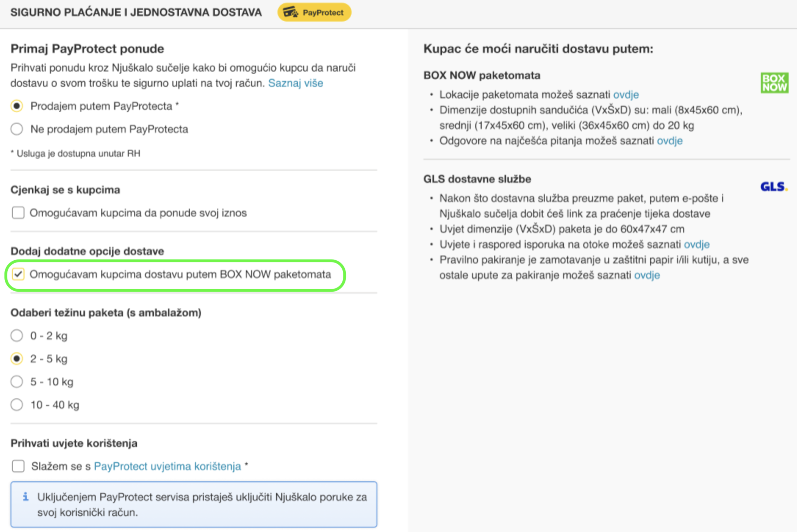Image resolution: width=797 pixels, height=532 pixels.
Task: Toggle BOX NOW paketomat delivery checkbox
Action: [18, 274]
